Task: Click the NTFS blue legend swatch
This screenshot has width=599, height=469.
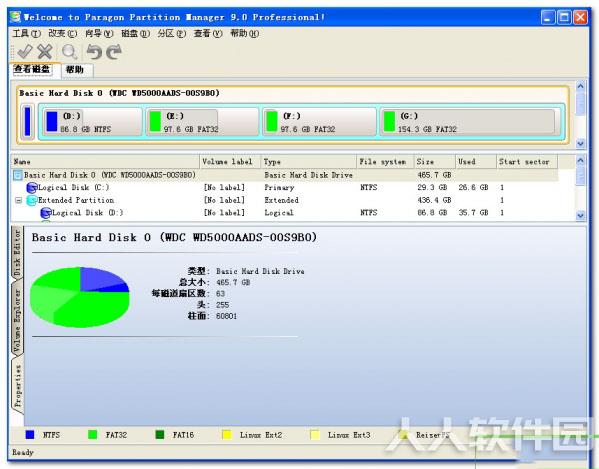Action: click(29, 435)
